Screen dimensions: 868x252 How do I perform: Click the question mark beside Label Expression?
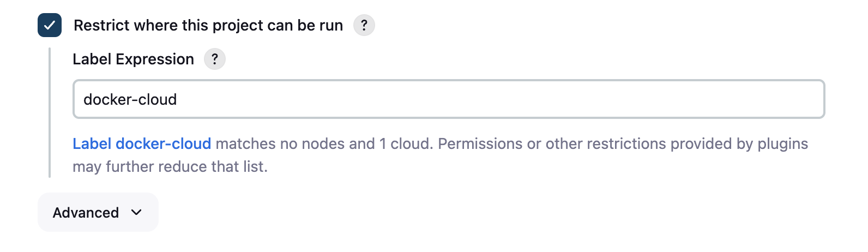click(x=215, y=59)
